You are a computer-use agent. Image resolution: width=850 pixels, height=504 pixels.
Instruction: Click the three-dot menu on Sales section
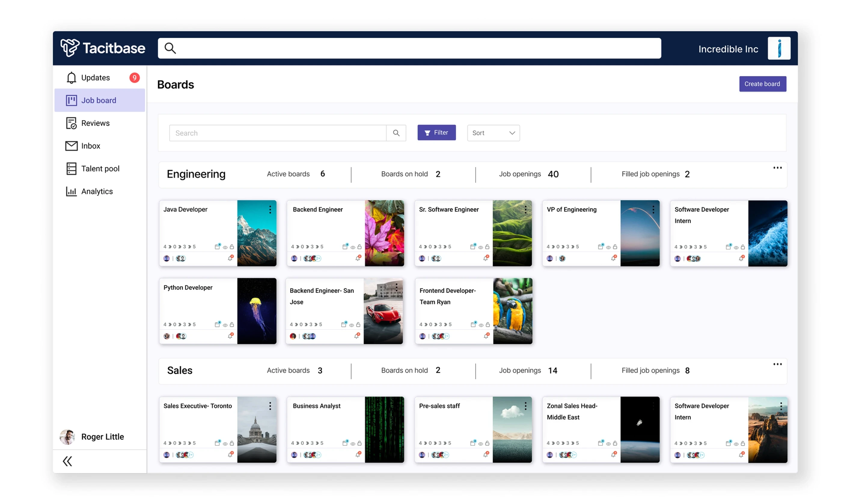coord(778,365)
